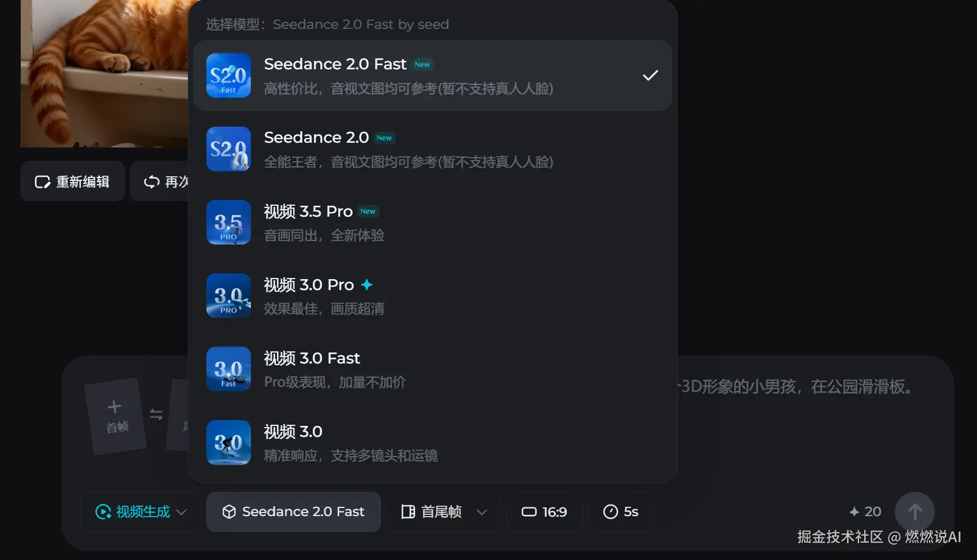This screenshot has width=977, height=560.
Task: Click the description 全能王者，音视文图均可参考
Action: 409,162
